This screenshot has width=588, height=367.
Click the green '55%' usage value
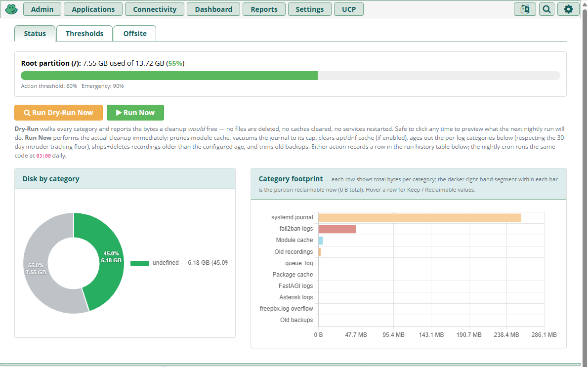click(175, 63)
